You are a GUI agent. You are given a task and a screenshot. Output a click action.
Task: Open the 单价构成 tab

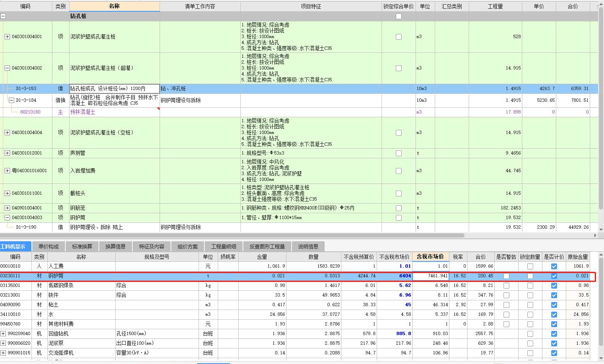point(49,246)
